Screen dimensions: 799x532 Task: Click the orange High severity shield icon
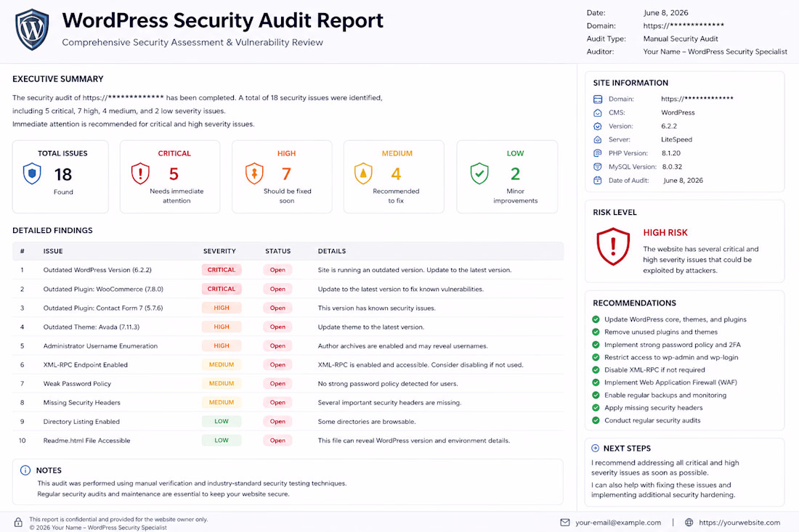point(254,173)
